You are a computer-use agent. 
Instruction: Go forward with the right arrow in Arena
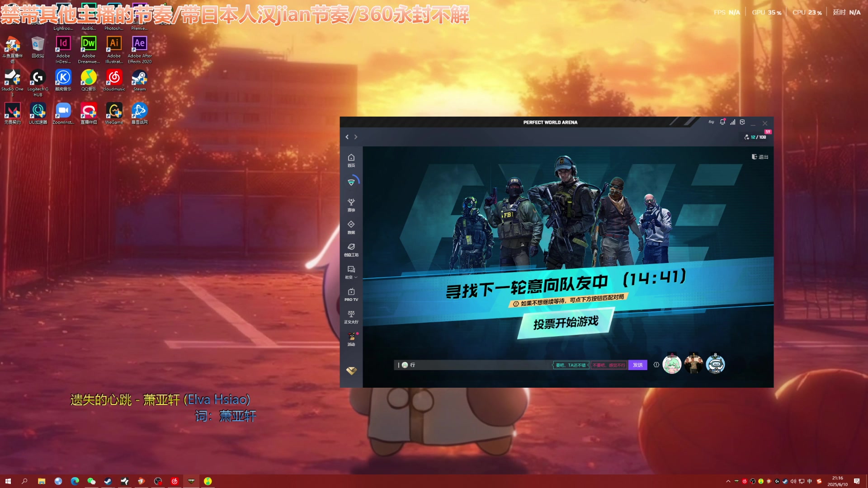[x=356, y=137]
